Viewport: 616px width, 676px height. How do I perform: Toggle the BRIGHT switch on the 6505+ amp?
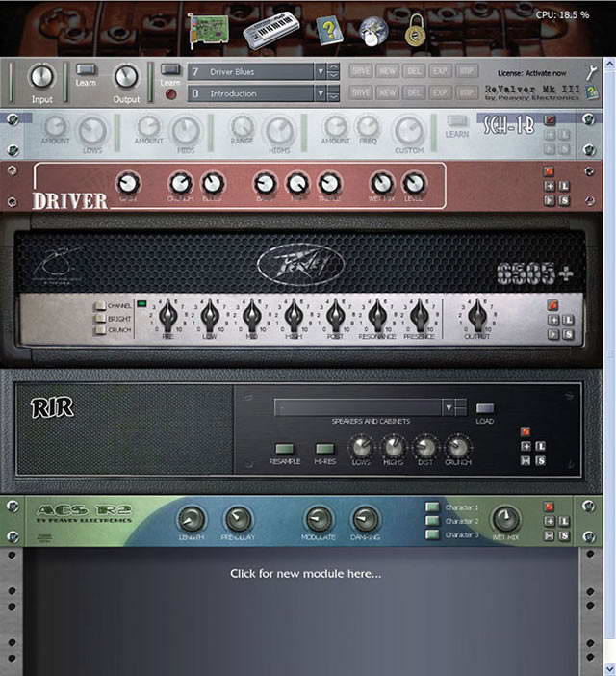pyautogui.click(x=100, y=318)
